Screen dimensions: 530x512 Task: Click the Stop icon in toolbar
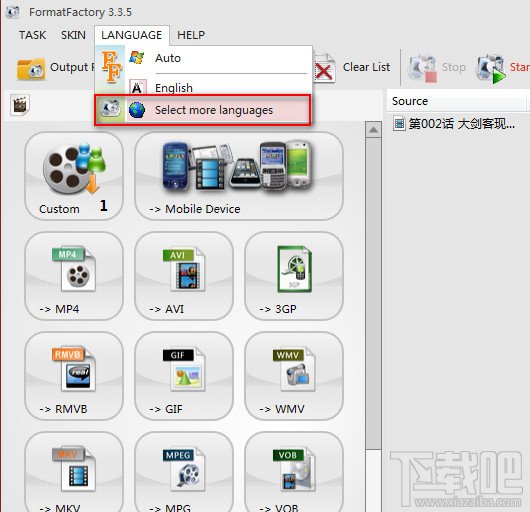[x=423, y=69]
